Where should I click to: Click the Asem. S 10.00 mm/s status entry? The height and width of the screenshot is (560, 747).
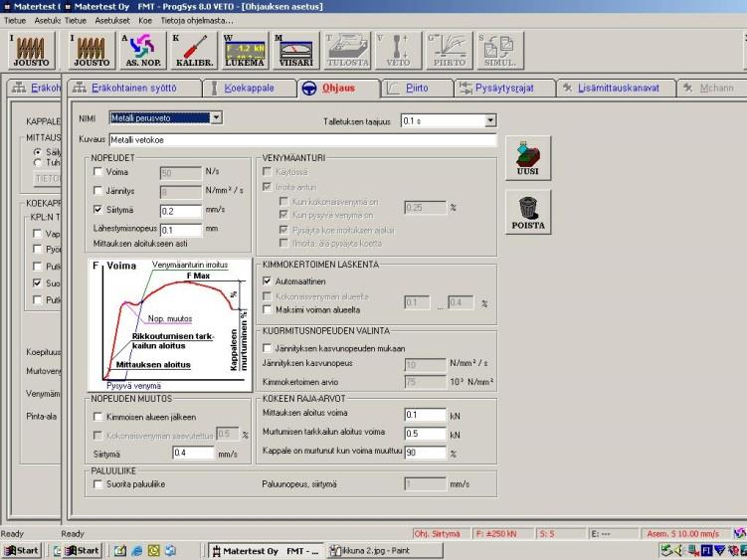coord(686,534)
